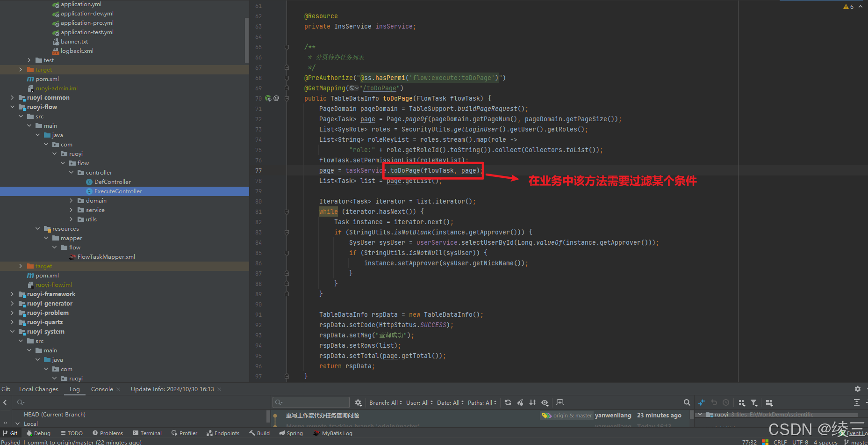
Task: Refresh the Git log
Action: pos(508,402)
